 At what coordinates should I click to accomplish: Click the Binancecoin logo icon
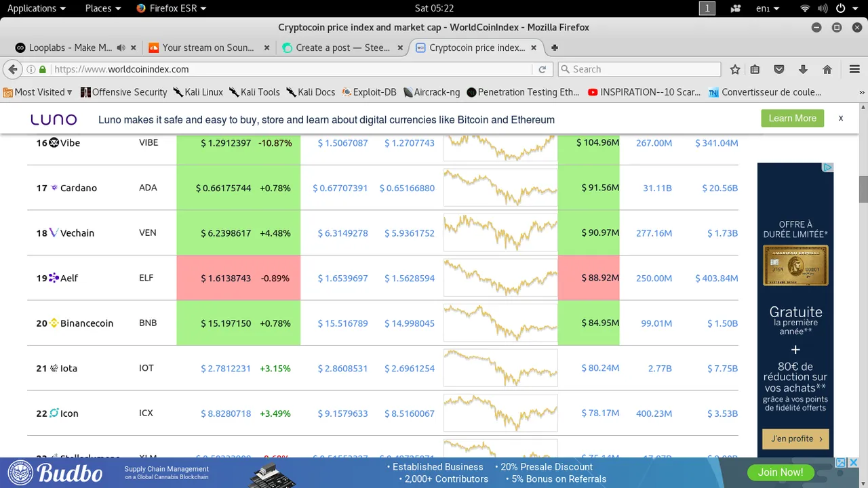[54, 323]
